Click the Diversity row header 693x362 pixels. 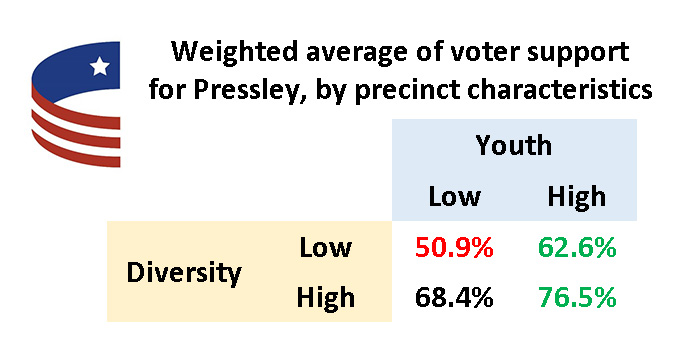(184, 273)
